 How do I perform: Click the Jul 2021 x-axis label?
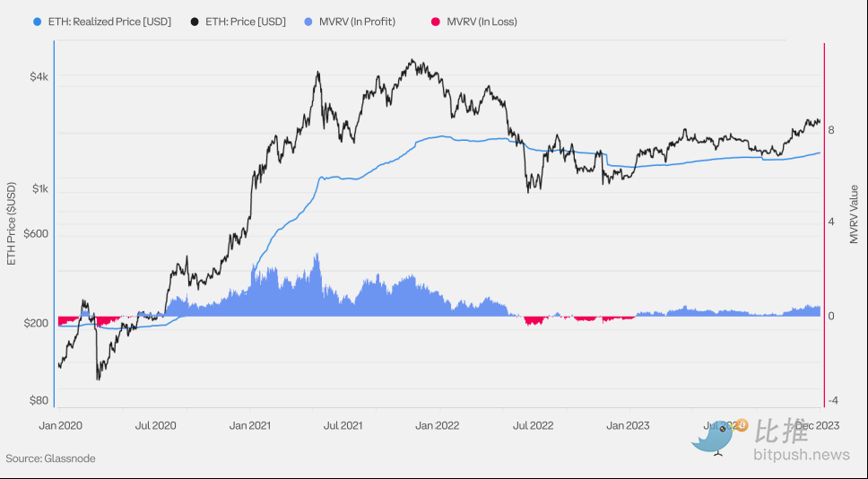click(343, 425)
